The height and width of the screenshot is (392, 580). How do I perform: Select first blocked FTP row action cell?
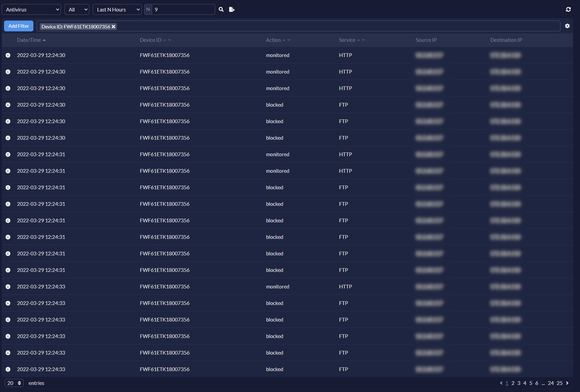click(274, 105)
